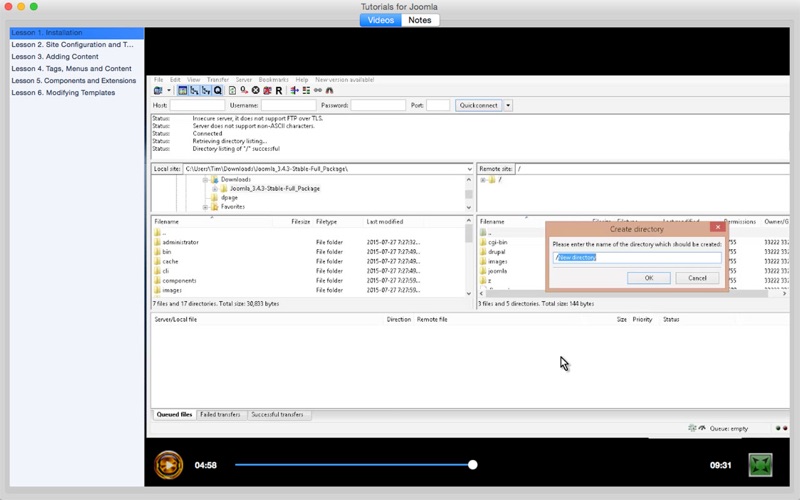Toggle the local directory tree icon
Image resolution: width=800 pixels, height=500 pixels.
click(195, 90)
